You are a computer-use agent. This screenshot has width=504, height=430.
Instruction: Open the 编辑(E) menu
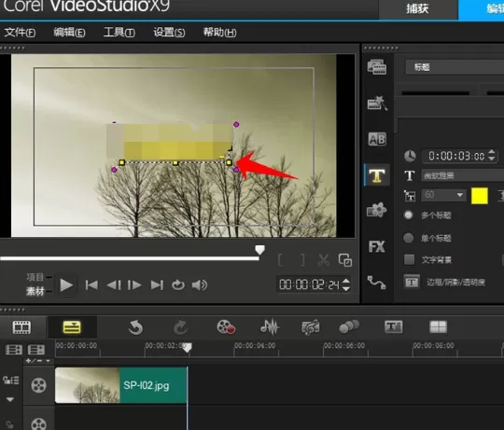pyautogui.click(x=69, y=33)
